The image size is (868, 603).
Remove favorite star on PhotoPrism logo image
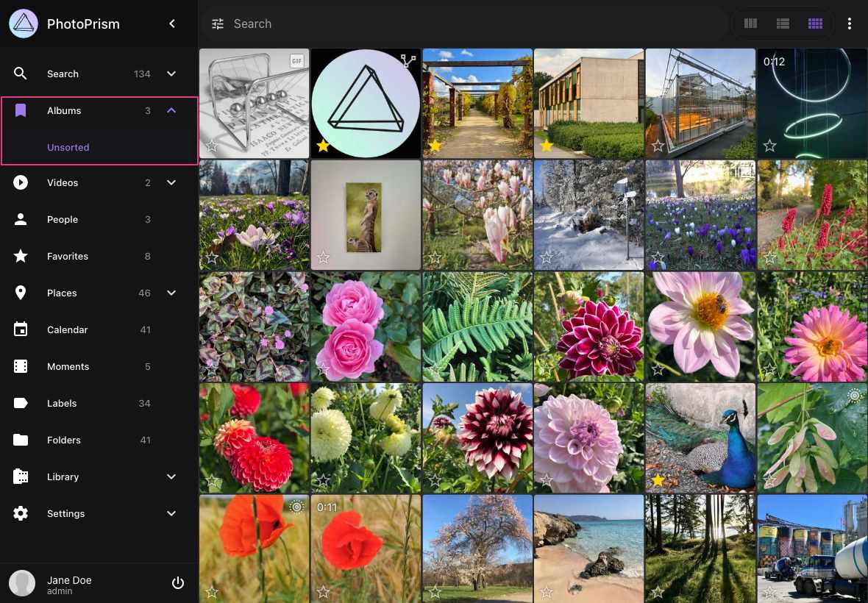pyautogui.click(x=323, y=146)
